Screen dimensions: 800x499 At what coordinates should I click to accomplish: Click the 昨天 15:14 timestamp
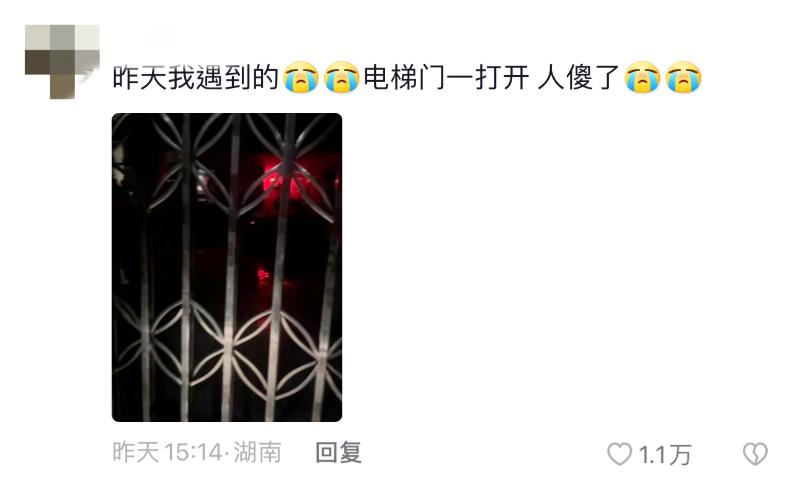167,453
